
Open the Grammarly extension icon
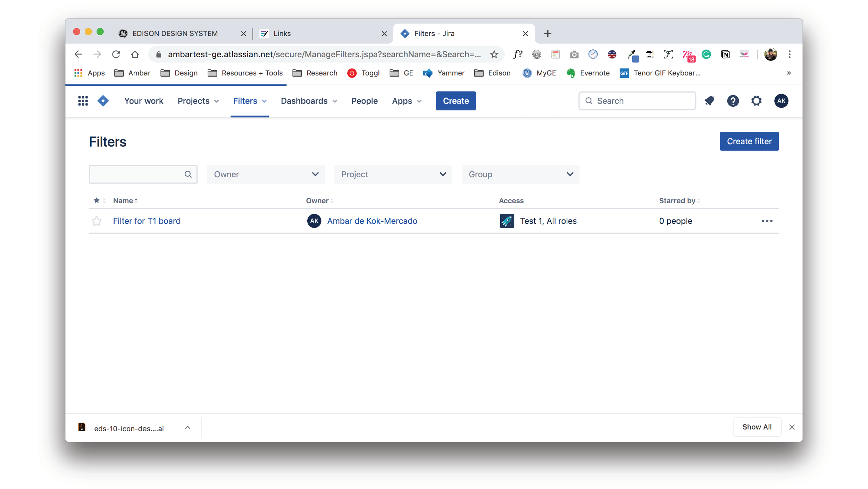[x=706, y=54]
